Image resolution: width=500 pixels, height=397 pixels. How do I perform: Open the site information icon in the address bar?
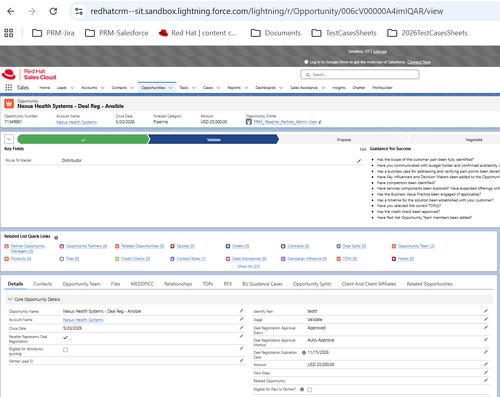pos(79,11)
